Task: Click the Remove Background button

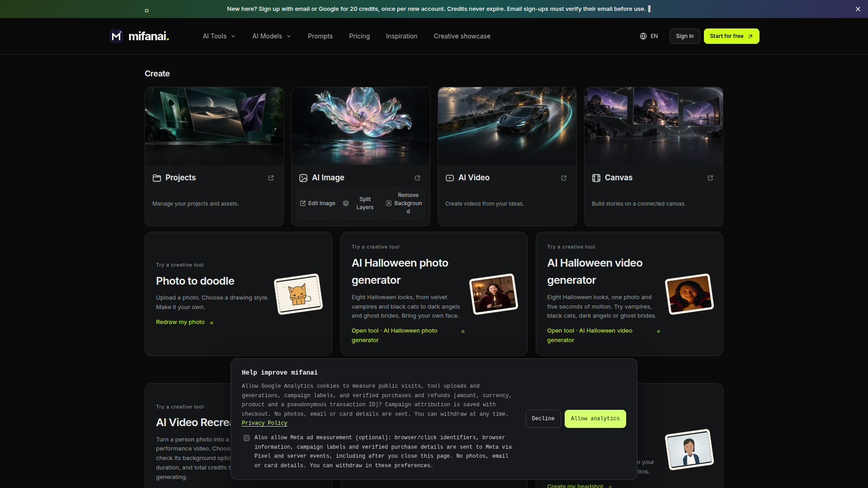Action: (x=404, y=203)
